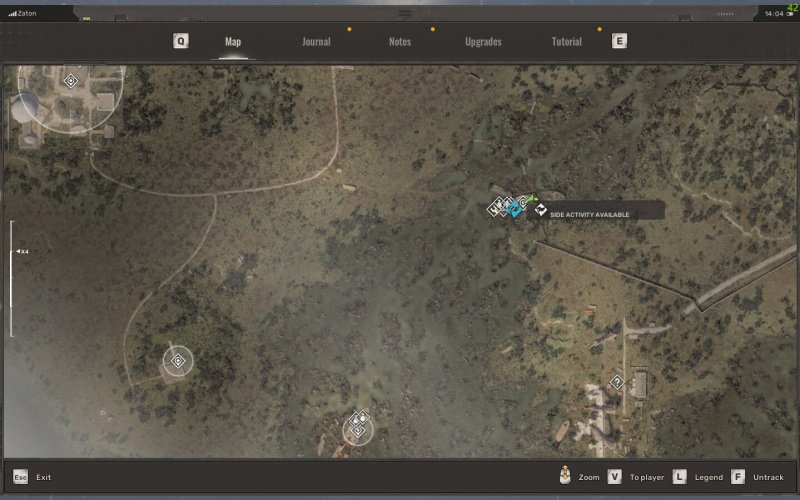Click the side activity marker icon
Viewport: 800px width, 500px height.
540,209
